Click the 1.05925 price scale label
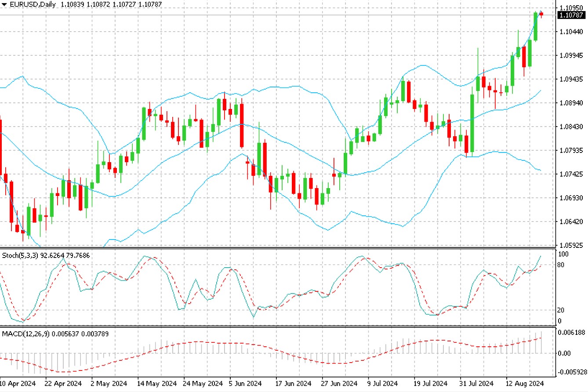 [570, 245]
